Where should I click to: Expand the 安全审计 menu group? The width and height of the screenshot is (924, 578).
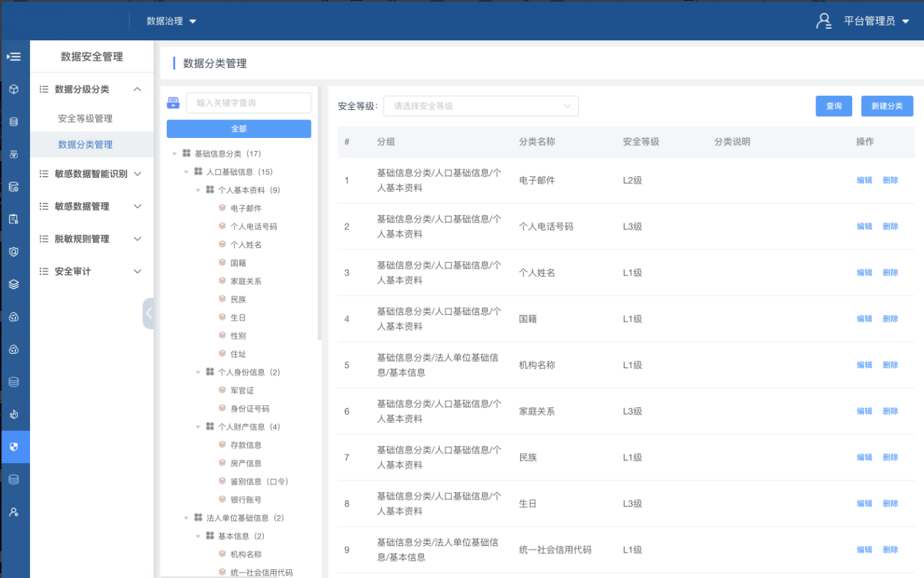[x=137, y=271]
